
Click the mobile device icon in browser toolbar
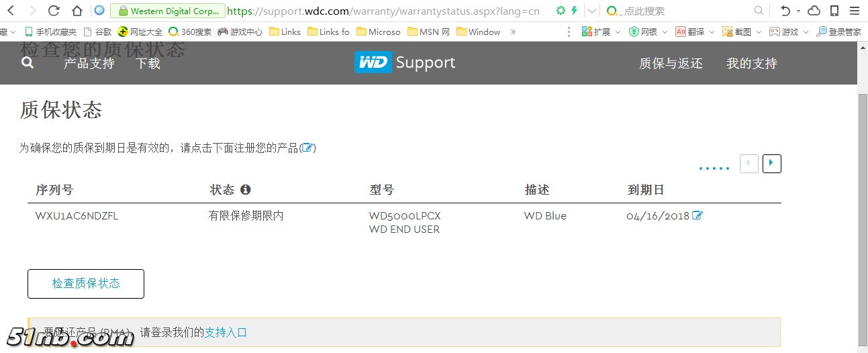point(834,11)
